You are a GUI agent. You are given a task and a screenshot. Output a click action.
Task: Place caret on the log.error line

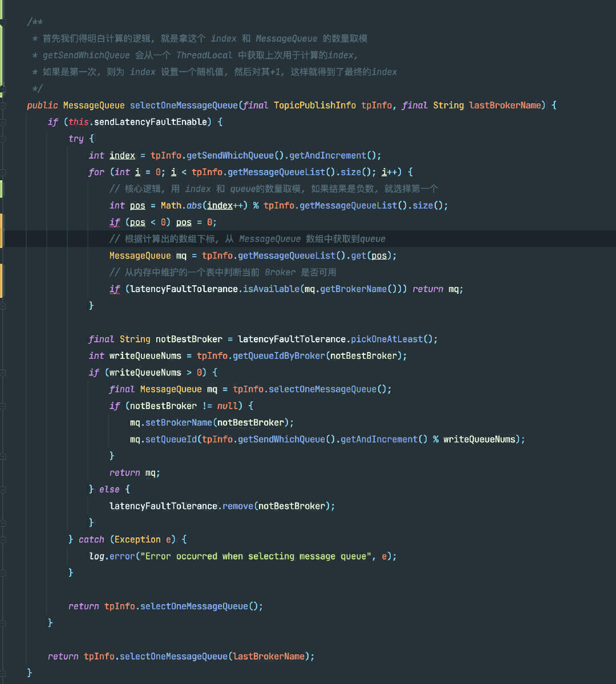tap(242, 556)
